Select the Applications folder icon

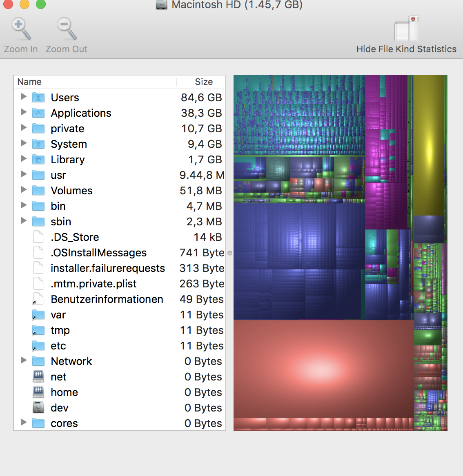point(38,113)
